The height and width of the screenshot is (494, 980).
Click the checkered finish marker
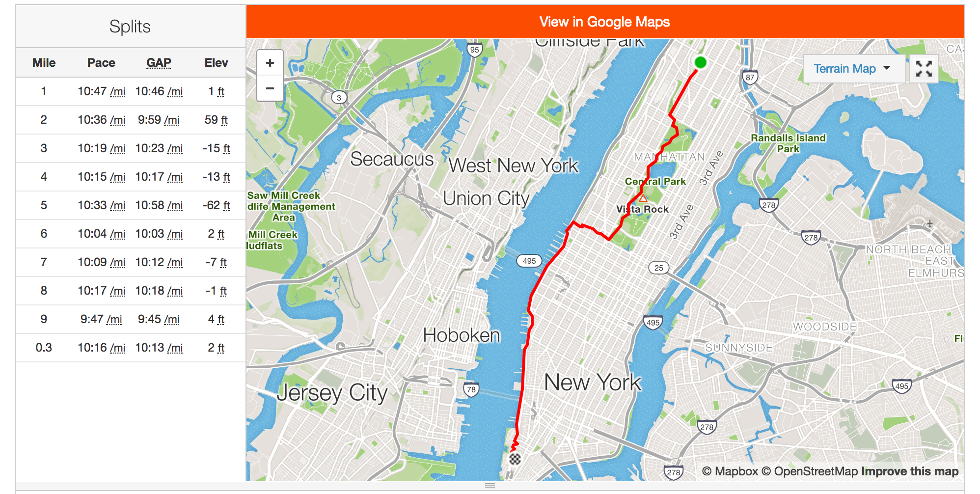tap(515, 459)
